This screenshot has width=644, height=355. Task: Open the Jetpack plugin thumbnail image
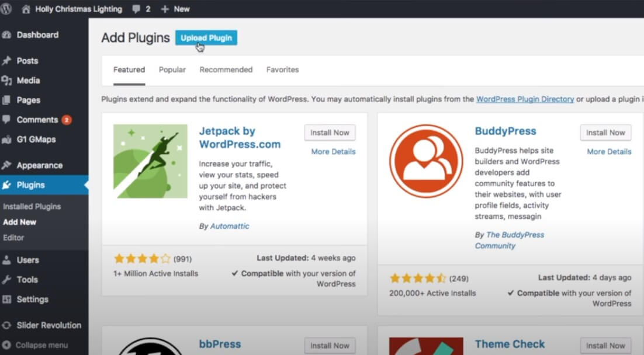[150, 161]
